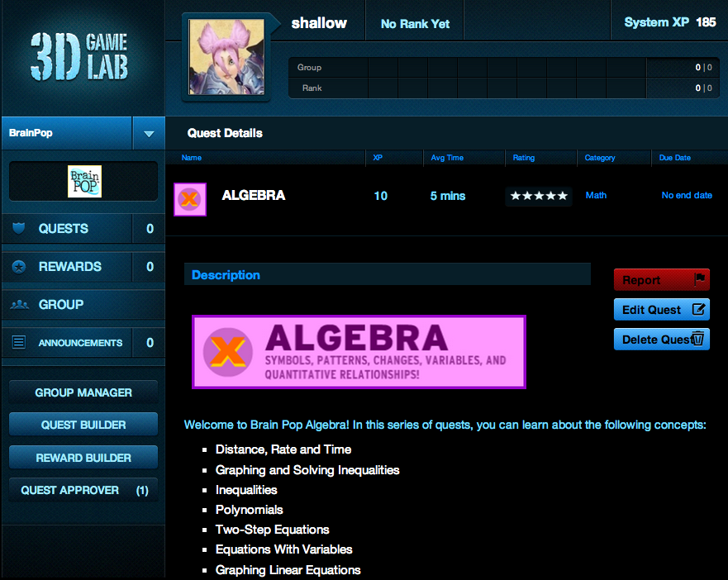Click Graphing Linear Equations list item
The image size is (728, 580).
pyautogui.click(x=288, y=570)
